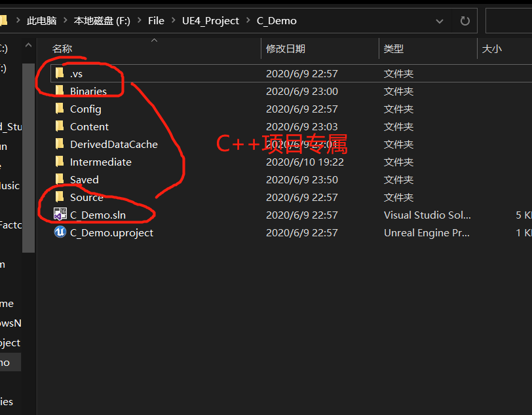Select the Binaries folder icon

[x=60, y=90]
